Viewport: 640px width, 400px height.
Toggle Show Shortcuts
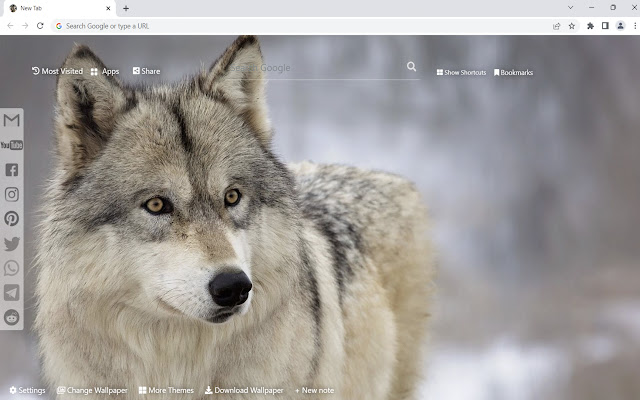tap(461, 72)
